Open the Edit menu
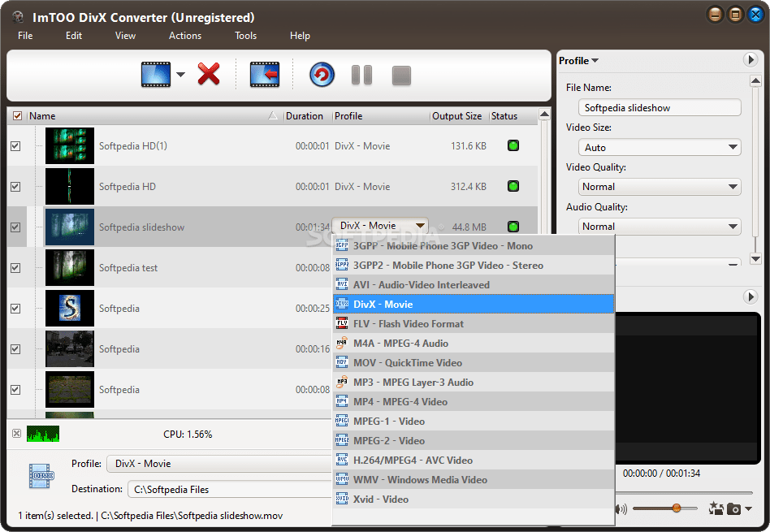770x532 pixels. [x=74, y=36]
